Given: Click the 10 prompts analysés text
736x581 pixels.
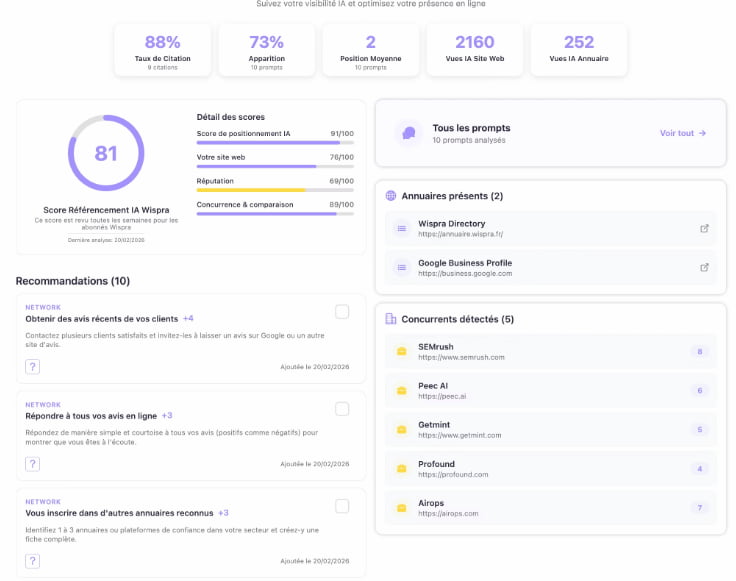Looking at the screenshot, I should point(469,140).
